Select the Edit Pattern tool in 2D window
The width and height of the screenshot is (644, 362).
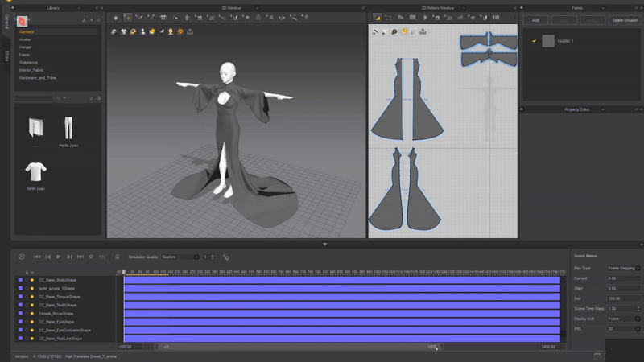coord(377,17)
